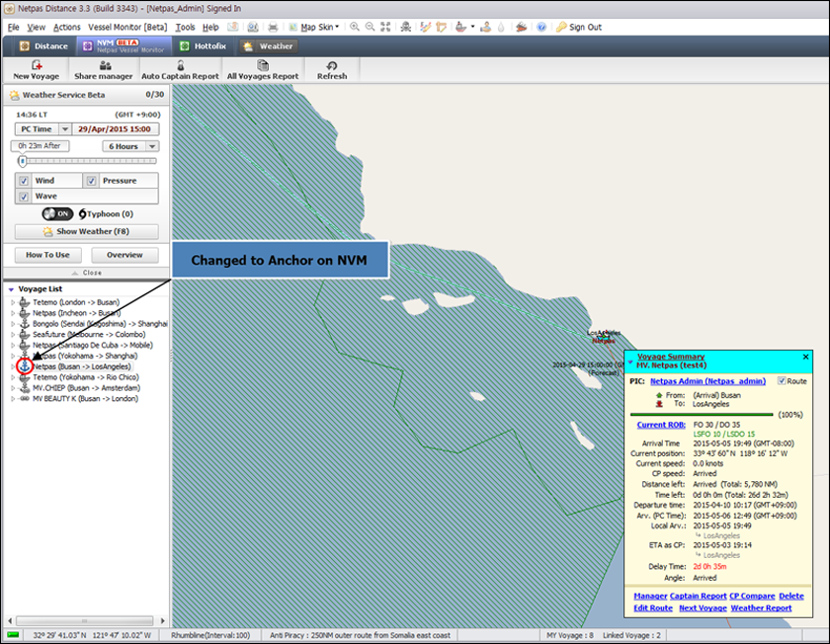Screen dimensions: 830x644
Task: Click the ship icon beside Seafuture voyage
Action: coord(25,334)
